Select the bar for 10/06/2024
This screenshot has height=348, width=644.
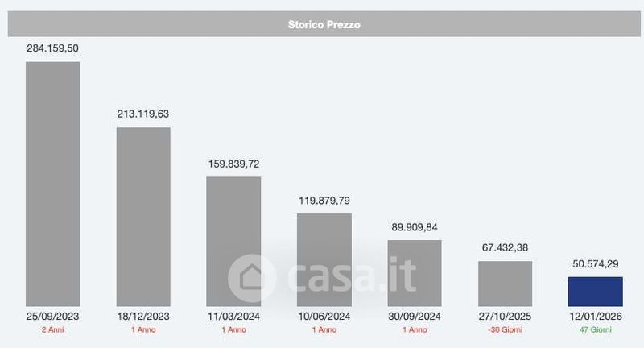coord(324,259)
